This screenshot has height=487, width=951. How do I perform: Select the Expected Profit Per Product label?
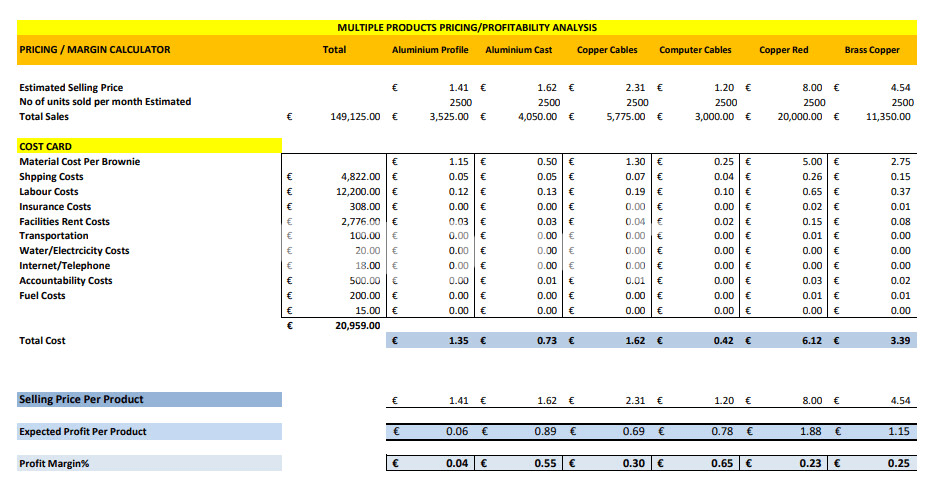(83, 432)
